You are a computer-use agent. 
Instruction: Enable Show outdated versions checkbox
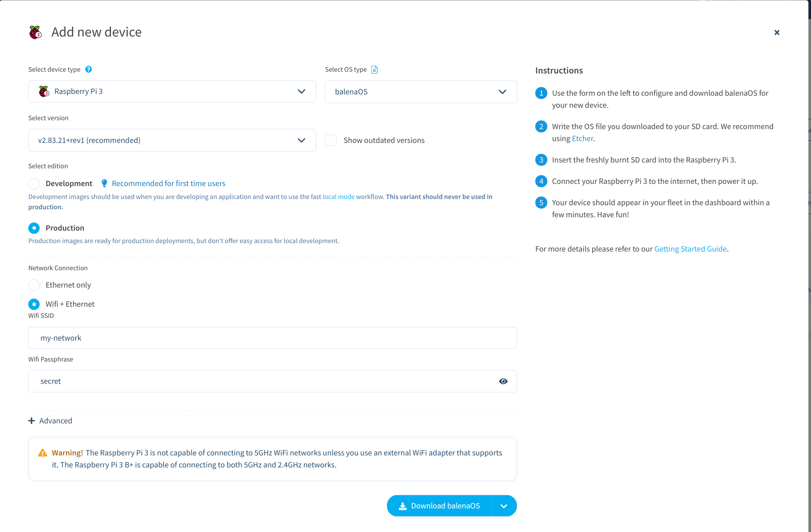[x=331, y=140]
